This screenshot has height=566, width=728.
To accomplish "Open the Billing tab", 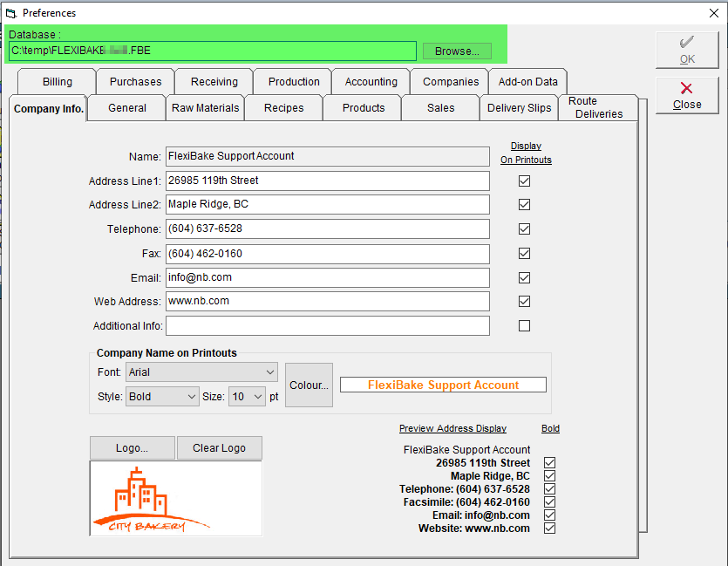I will tap(58, 82).
